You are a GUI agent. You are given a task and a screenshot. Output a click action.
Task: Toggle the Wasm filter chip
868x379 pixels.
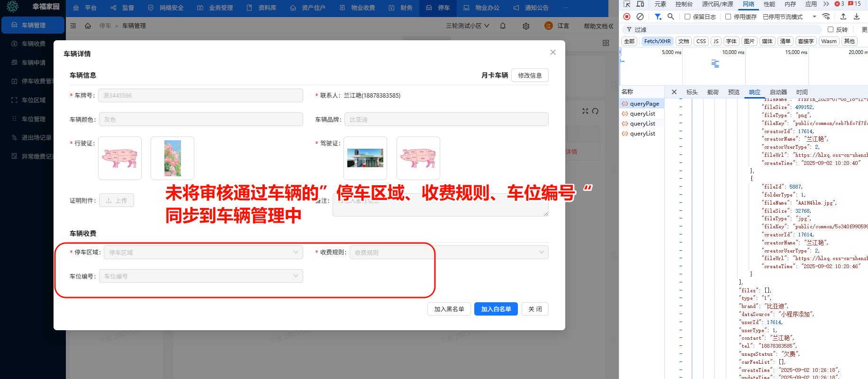click(x=829, y=41)
